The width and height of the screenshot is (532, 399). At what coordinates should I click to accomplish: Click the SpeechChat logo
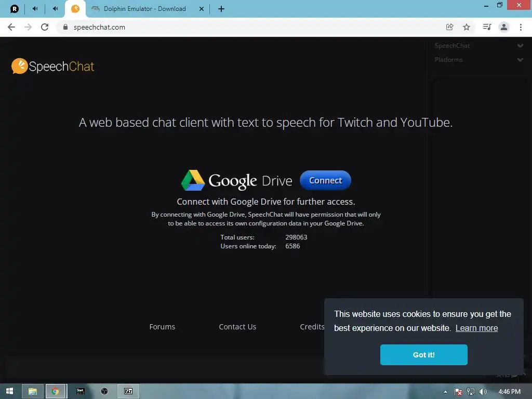[53, 66]
